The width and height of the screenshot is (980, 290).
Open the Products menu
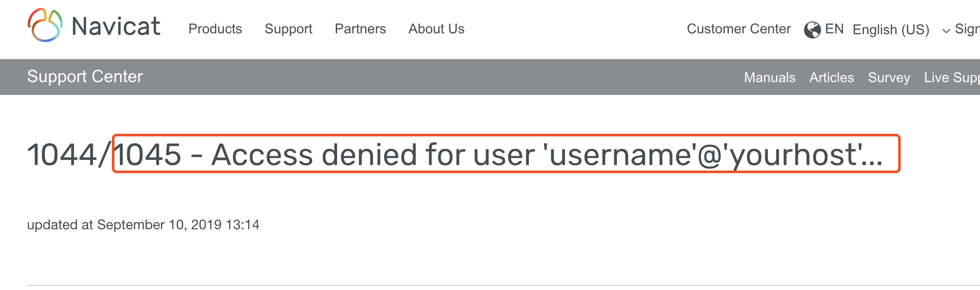(215, 29)
